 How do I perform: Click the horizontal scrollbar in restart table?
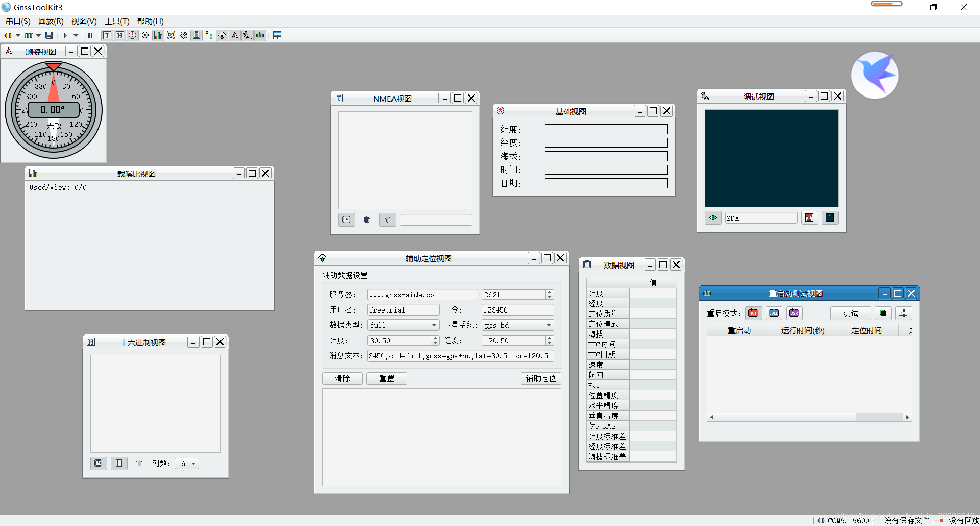(810, 417)
